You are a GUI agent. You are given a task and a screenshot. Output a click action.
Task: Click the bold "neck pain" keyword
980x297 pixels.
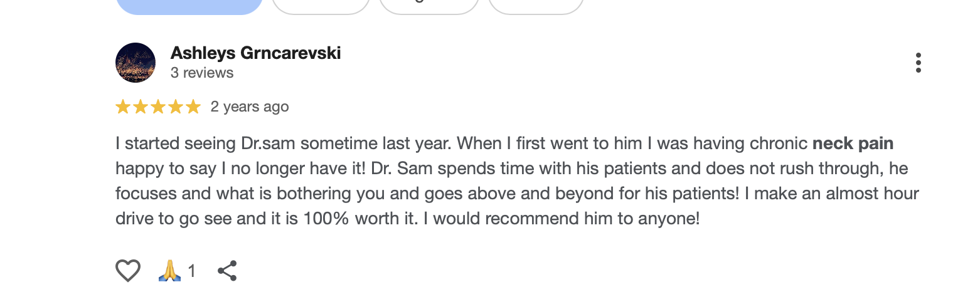853,143
